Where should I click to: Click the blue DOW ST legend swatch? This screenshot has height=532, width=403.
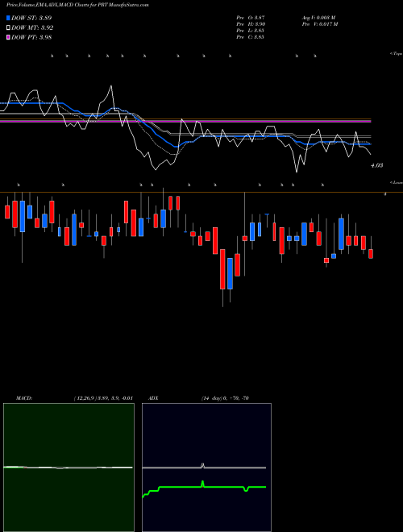8,18
